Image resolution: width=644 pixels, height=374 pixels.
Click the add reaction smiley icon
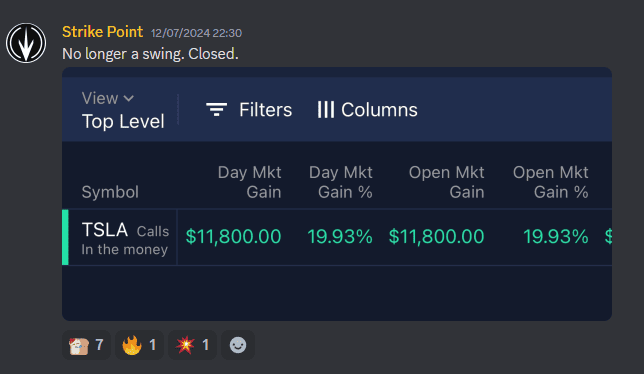(238, 345)
